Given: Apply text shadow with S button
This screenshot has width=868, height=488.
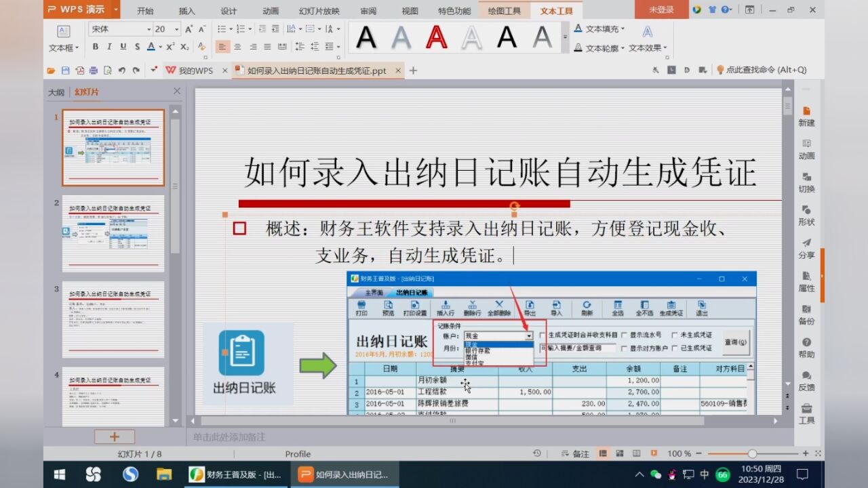Looking at the screenshot, I should pyautogui.click(x=137, y=47).
